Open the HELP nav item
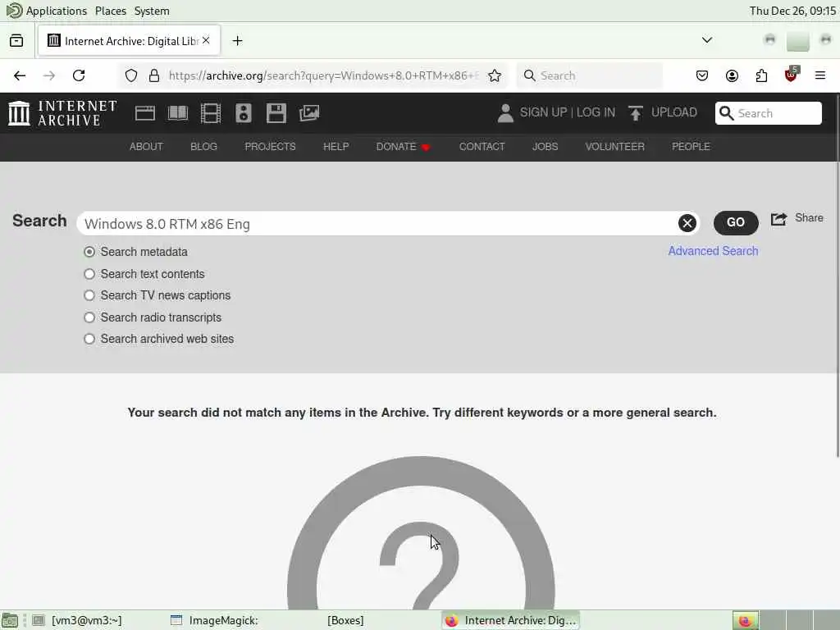The image size is (840, 630). coord(336,146)
